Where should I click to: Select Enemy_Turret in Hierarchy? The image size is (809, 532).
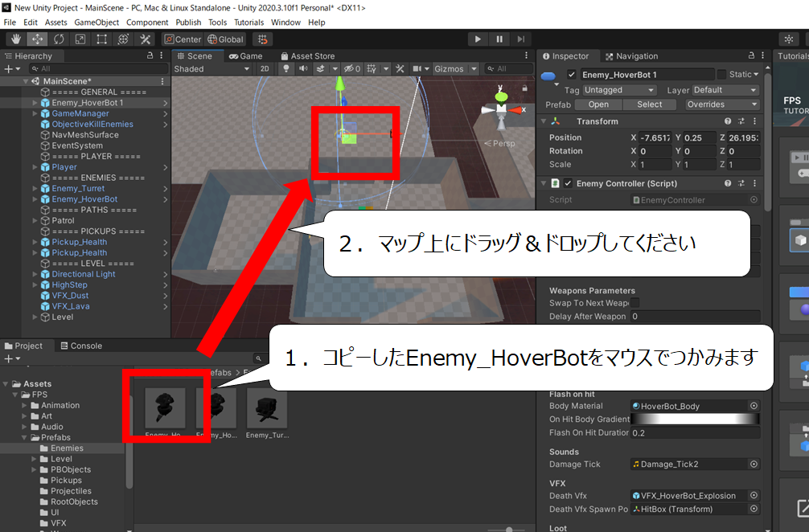coord(78,188)
